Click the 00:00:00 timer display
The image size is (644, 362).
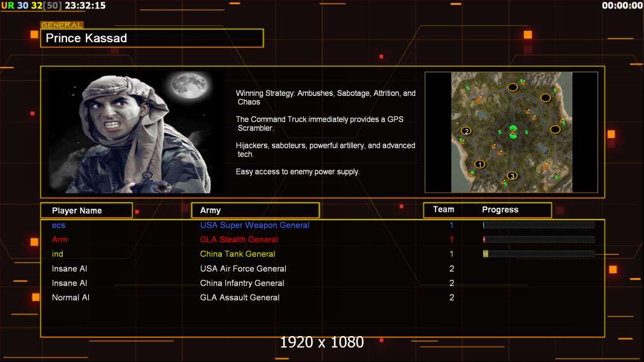coord(622,6)
